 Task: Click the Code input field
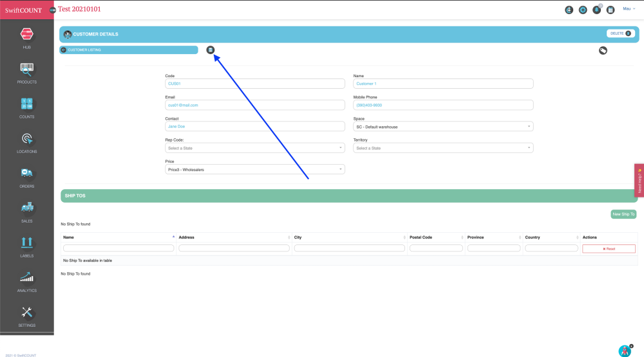tap(254, 84)
